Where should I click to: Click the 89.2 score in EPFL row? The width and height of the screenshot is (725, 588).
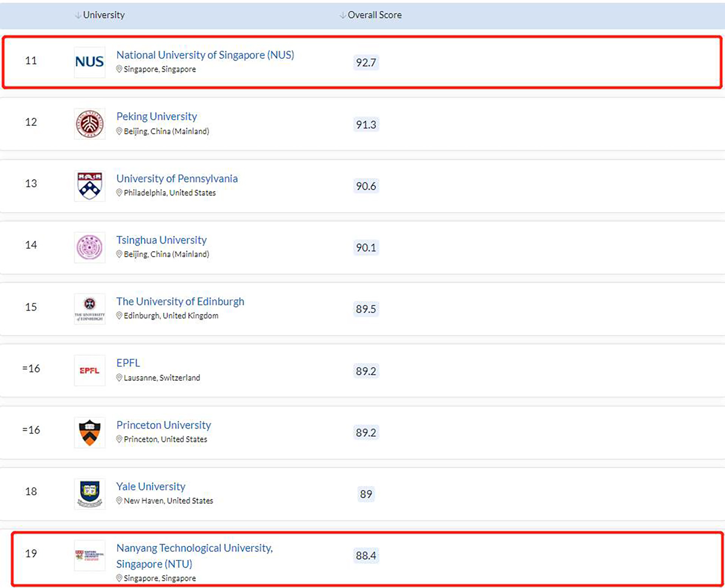tap(366, 371)
